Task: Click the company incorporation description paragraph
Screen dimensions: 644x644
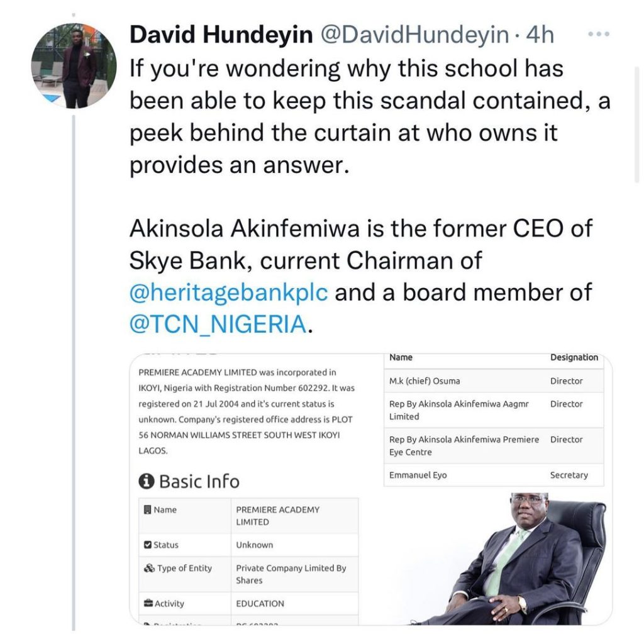Action: [244, 411]
